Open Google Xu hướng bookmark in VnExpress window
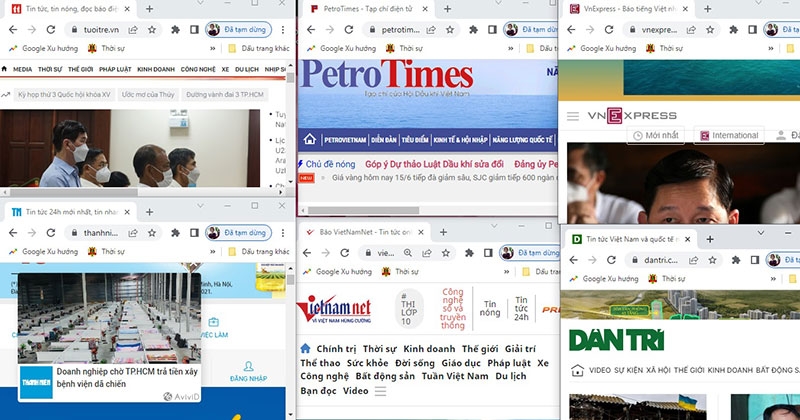The height and width of the screenshot is (420, 800). tap(602, 48)
